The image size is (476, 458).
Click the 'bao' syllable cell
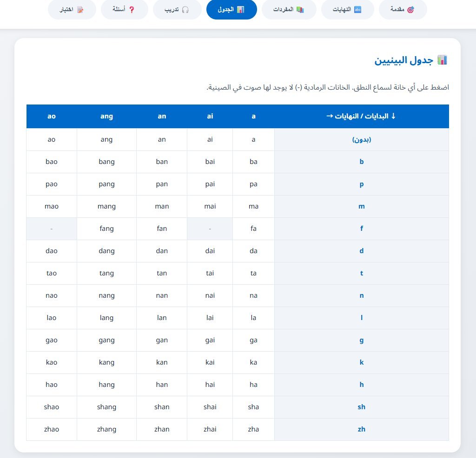pyautogui.click(x=52, y=162)
